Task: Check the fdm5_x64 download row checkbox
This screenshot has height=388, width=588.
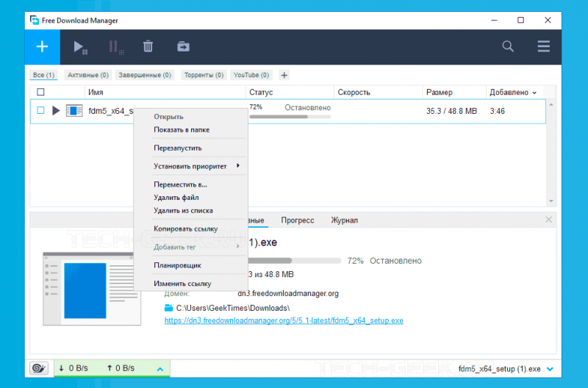Action: 40,110
